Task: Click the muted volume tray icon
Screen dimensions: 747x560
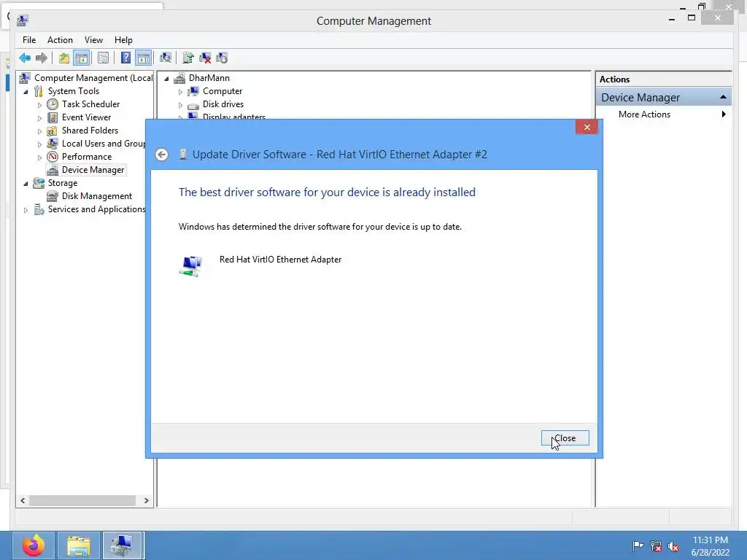Action: point(673,546)
